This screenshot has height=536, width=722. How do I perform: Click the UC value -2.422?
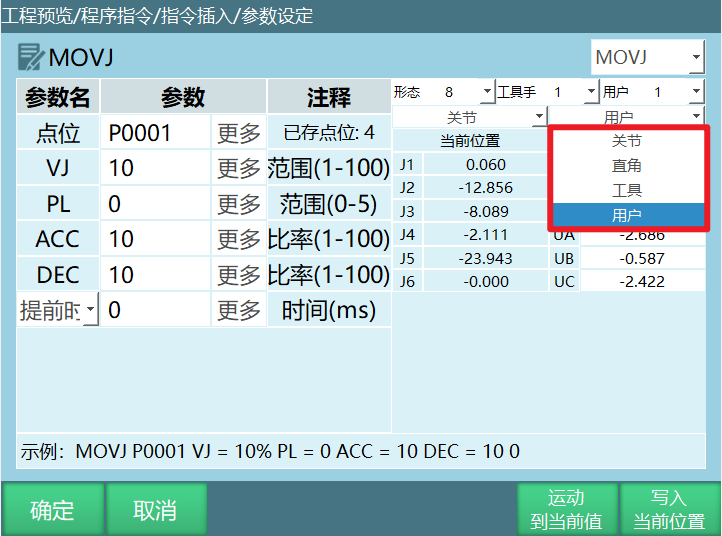642,281
